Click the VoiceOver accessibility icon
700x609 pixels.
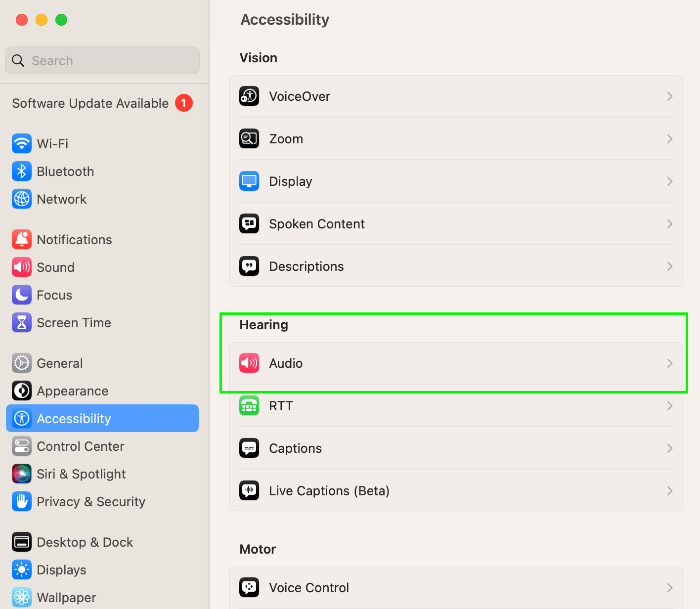pos(249,96)
